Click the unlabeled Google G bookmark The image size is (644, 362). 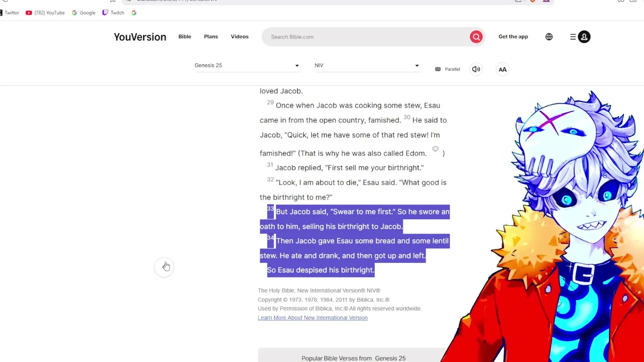point(134,13)
